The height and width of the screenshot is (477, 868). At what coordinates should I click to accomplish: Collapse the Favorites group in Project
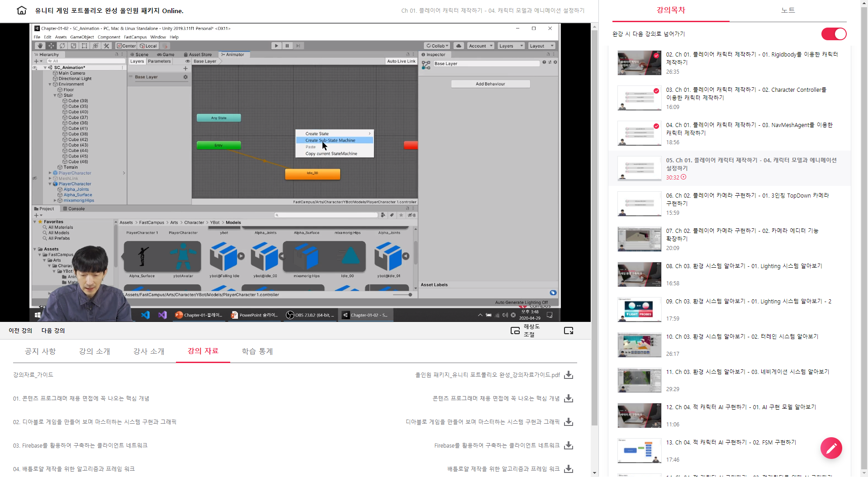tap(35, 222)
